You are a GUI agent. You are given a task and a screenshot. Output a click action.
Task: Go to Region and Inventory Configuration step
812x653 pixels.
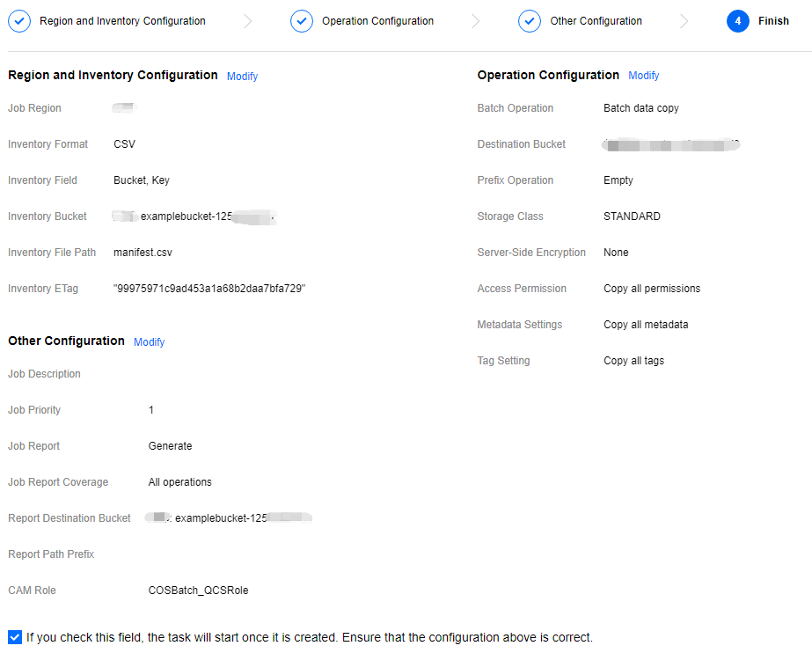(x=122, y=21)
